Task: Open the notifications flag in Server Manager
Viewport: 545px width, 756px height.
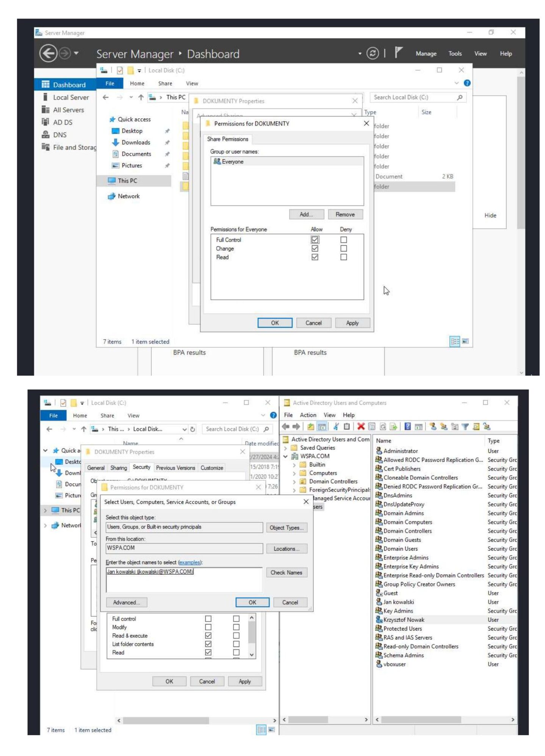Action: pos(398,52)
